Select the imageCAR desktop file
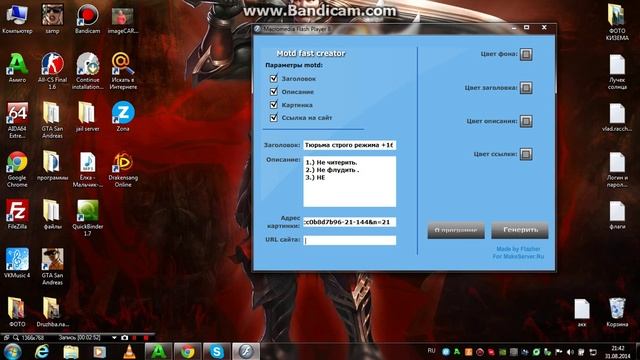 (123, 19)
